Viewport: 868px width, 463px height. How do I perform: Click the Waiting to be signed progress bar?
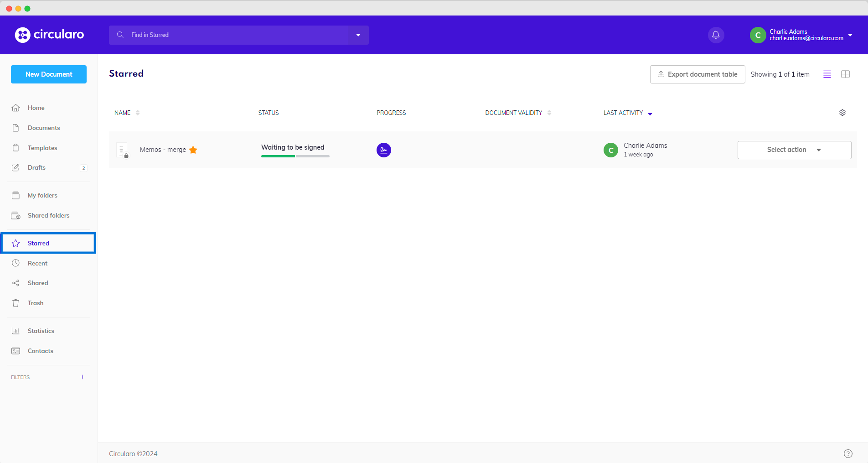click(x=295, y=156)
